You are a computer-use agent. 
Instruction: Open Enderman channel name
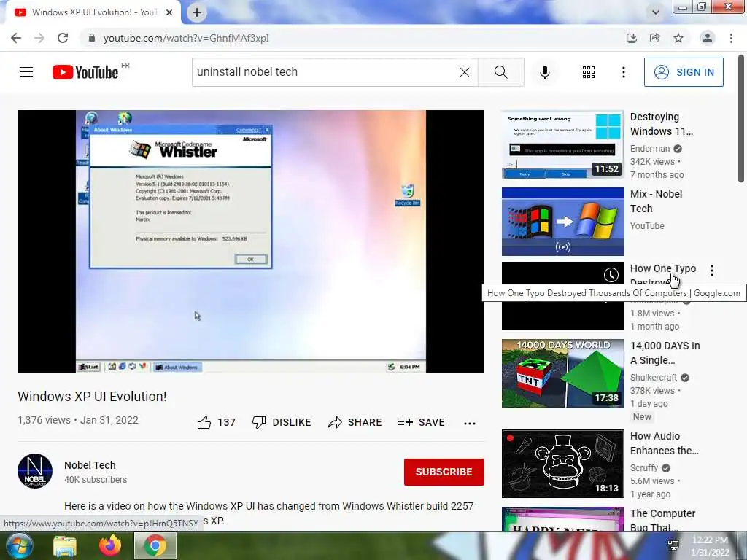[x=650, y=149]
